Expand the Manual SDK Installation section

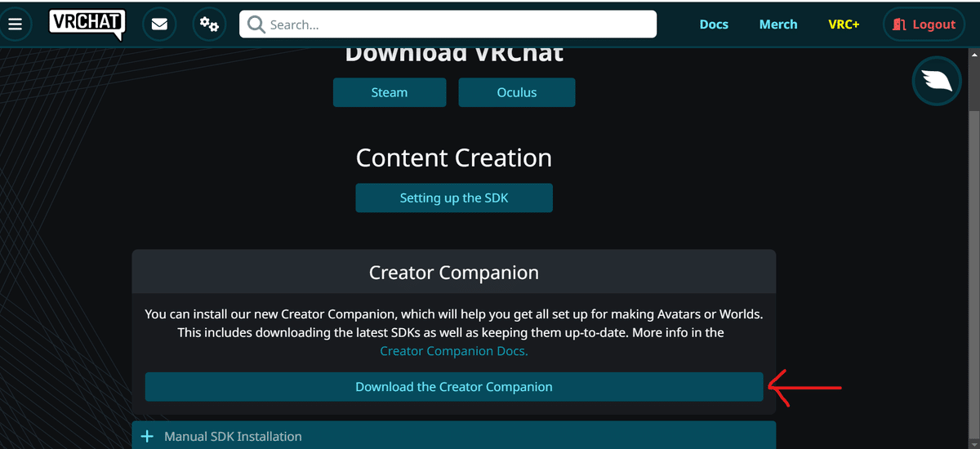[454, 437]
